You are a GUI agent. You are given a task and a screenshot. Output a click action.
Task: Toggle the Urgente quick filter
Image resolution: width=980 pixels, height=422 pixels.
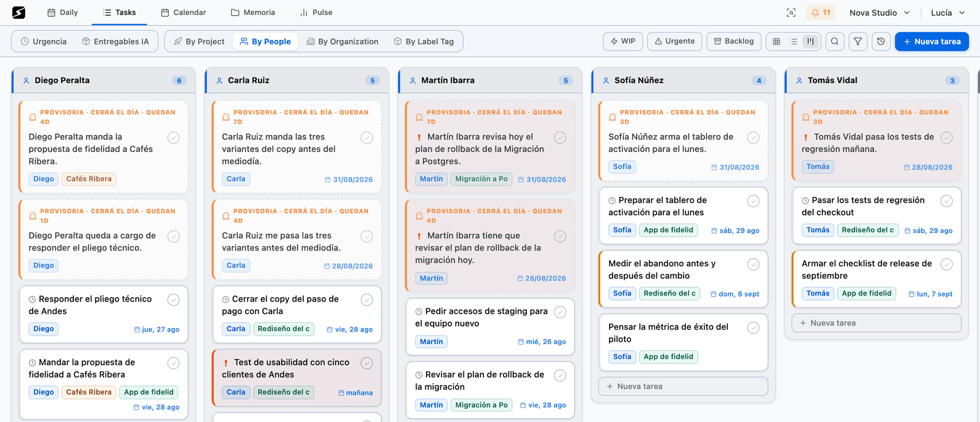[x=674, y=41]
